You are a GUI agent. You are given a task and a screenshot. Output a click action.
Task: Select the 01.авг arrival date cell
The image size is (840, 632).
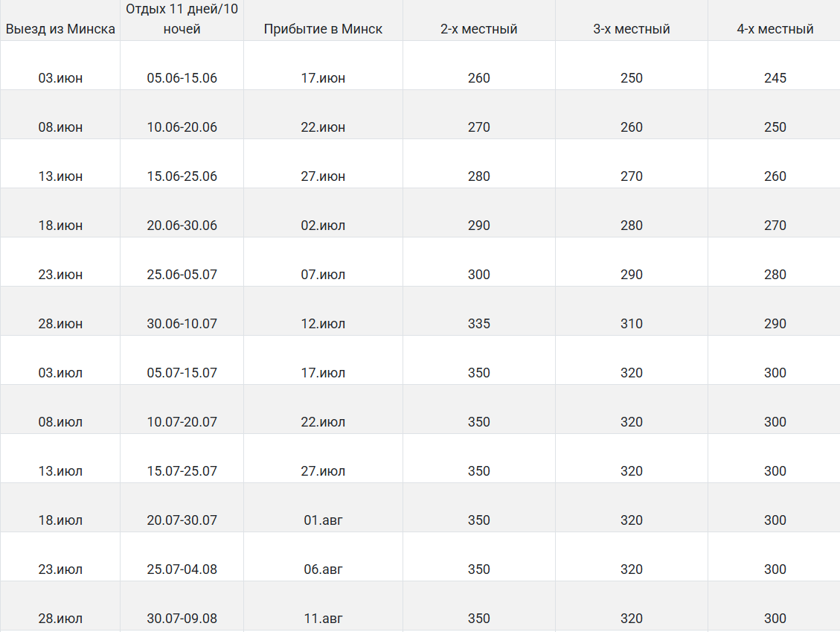point(323,520)
